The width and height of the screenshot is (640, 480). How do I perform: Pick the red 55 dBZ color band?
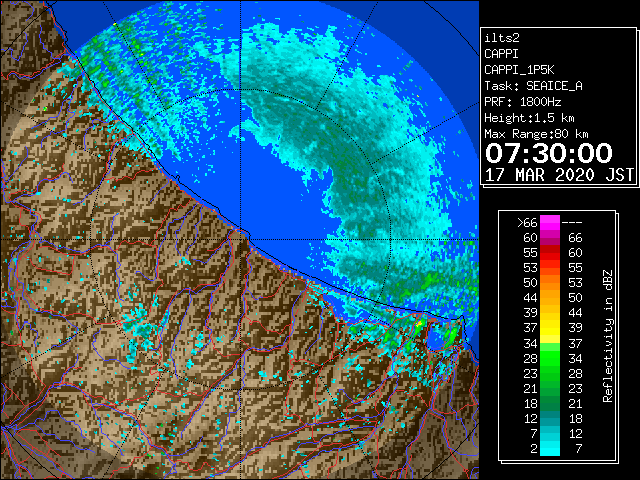550,253
